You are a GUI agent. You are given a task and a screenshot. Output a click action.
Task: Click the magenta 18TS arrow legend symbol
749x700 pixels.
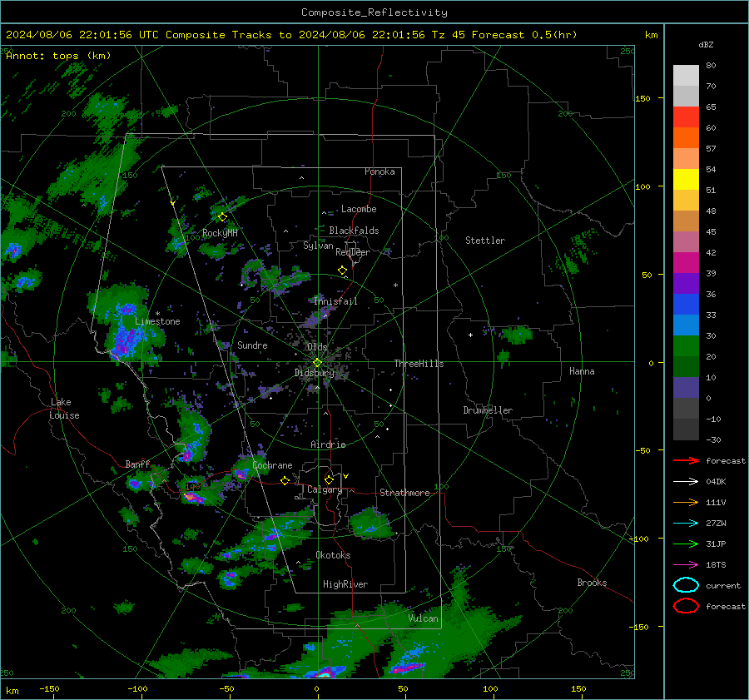686,565
